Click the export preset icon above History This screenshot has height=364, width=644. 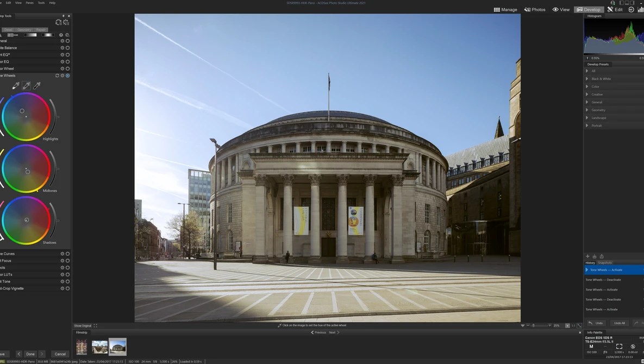[x=602, y=256]
